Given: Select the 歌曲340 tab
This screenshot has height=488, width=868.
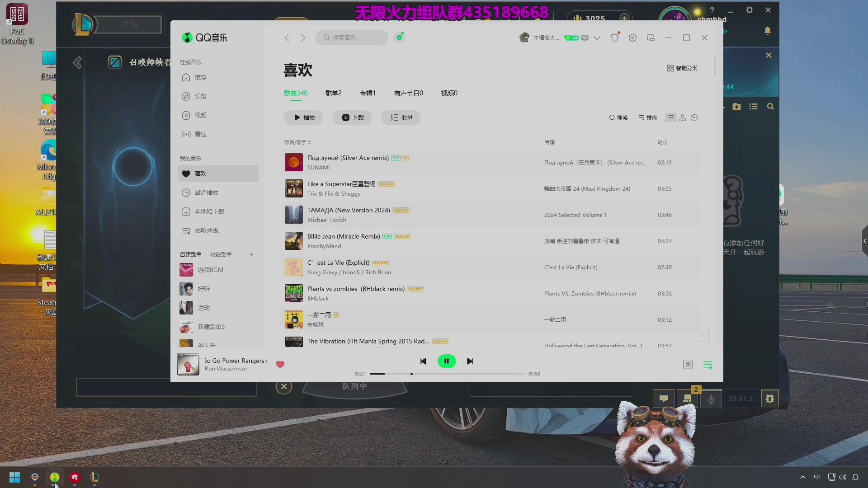Looking at the screenshot, I should click(296, 93).
